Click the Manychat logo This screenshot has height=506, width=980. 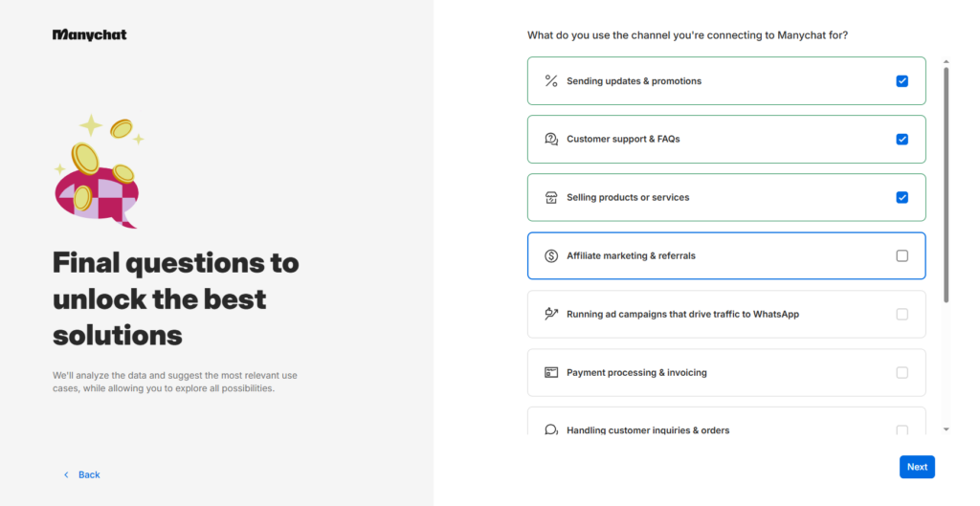(x=89, y=35)
